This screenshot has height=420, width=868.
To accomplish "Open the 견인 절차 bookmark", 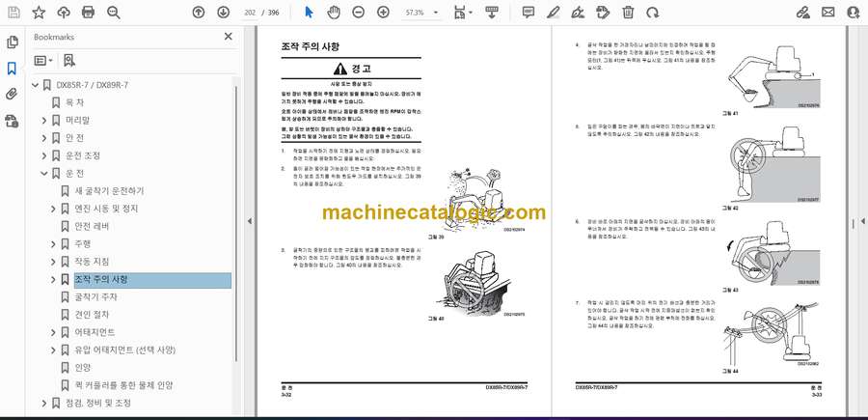I will pyautogui.click(x=92, y=314).
